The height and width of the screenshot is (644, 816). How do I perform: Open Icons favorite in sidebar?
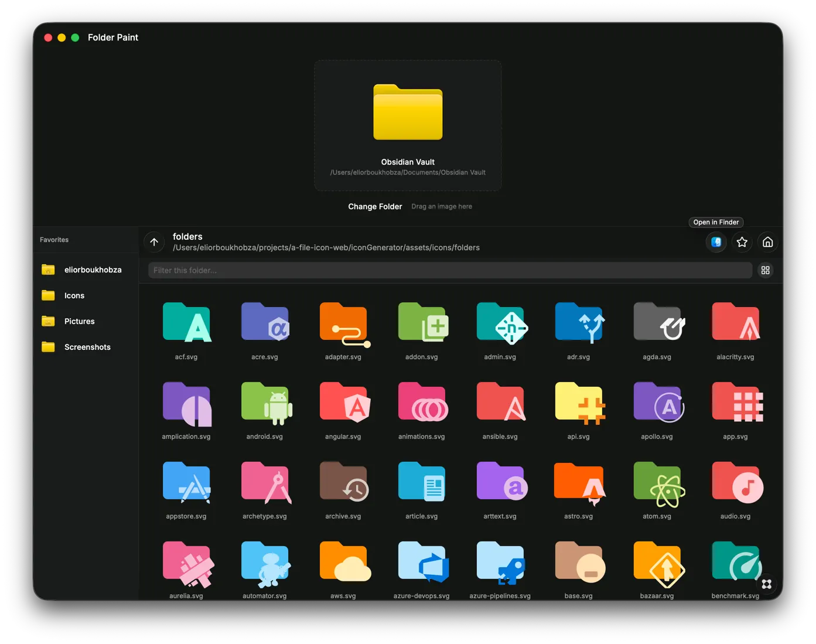[x=86, y=295]
